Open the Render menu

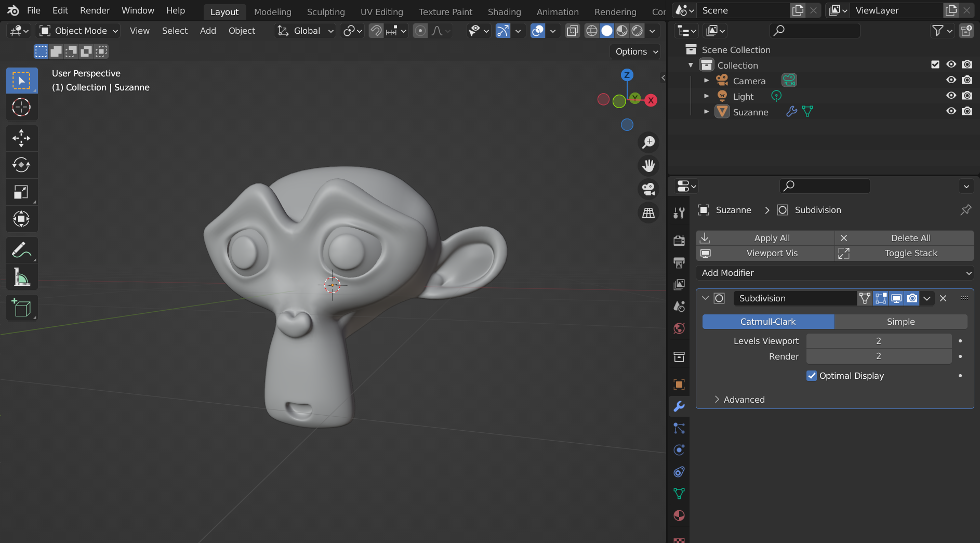click(95, 10)
